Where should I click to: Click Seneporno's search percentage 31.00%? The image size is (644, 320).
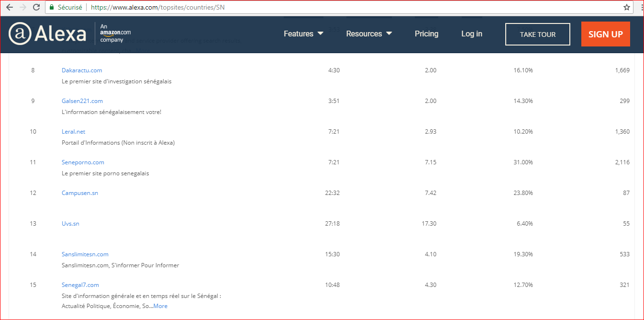522,162
